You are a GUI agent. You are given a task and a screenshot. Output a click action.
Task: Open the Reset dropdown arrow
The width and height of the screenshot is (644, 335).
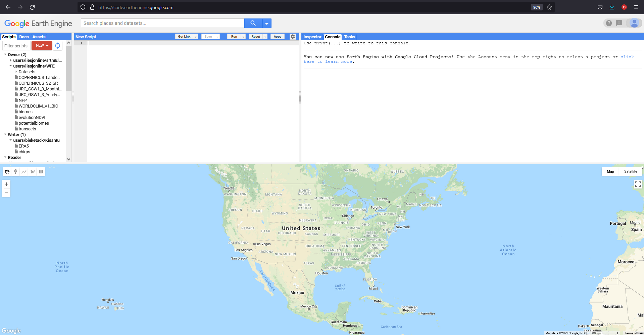(x=265, y=37)
